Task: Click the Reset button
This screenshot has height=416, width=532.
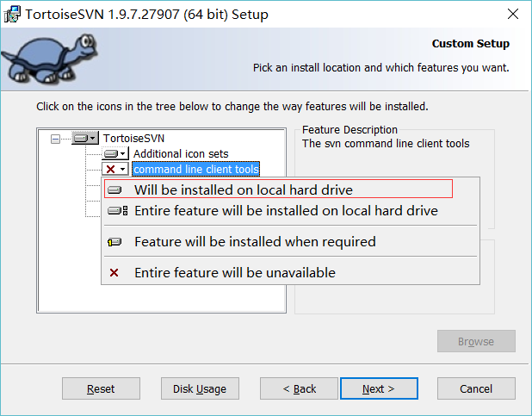Action: click(101, 388)
